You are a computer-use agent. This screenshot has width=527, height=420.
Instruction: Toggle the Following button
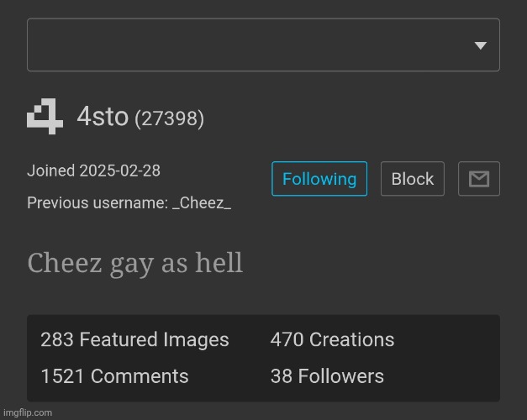[x=319, y=179]
